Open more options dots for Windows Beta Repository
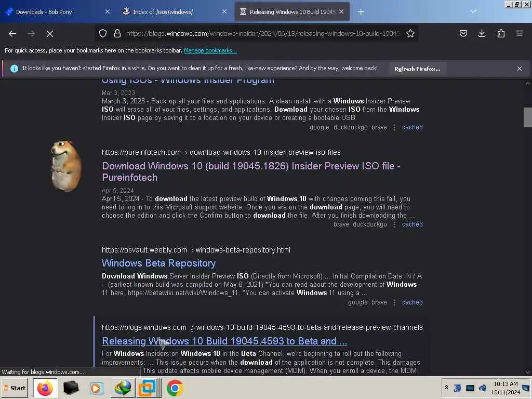 394,302
